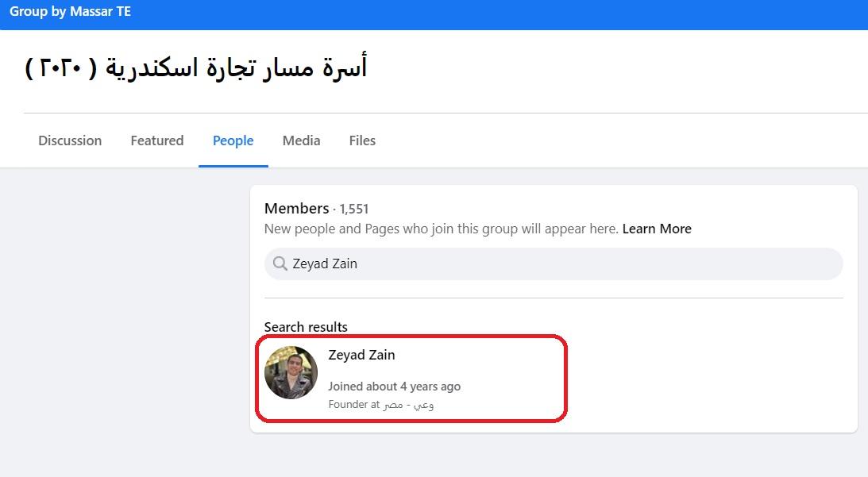Click the "Joined about 4 years ago" text
The image size is (868, 477).
394,387
